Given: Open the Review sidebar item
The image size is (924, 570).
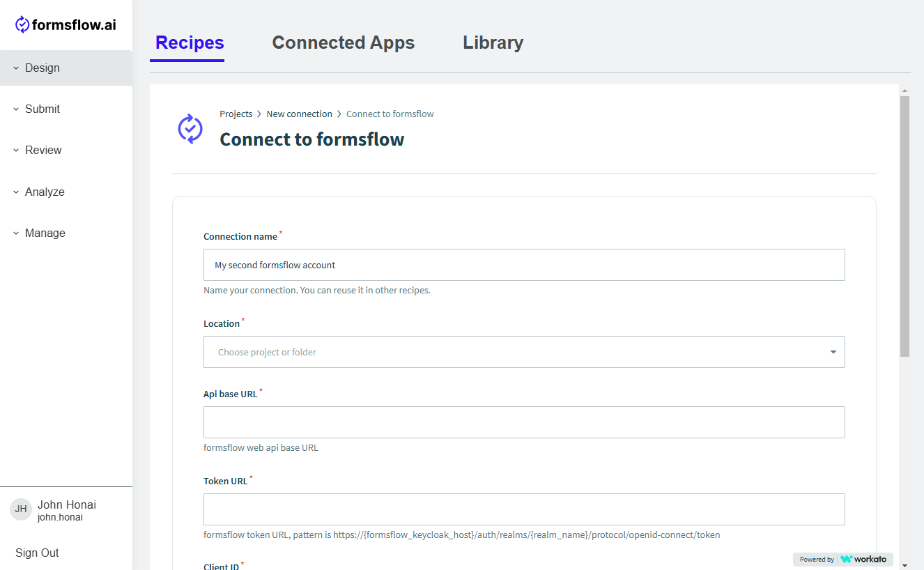Looking at the screenshot, I should point(66,151).
